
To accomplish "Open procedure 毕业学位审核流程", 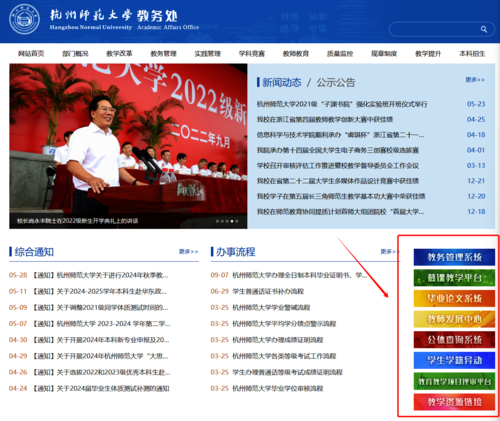I will [x=278, y=388].
